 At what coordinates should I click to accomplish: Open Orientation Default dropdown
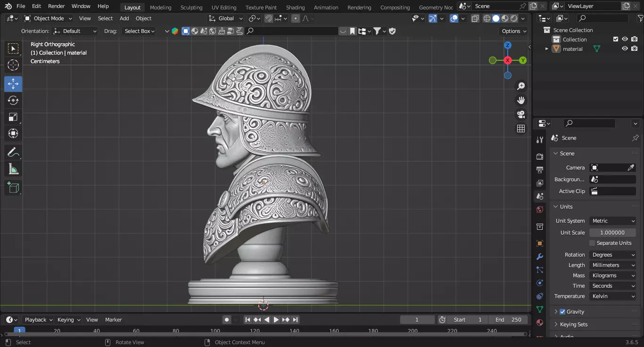point(75,31)
